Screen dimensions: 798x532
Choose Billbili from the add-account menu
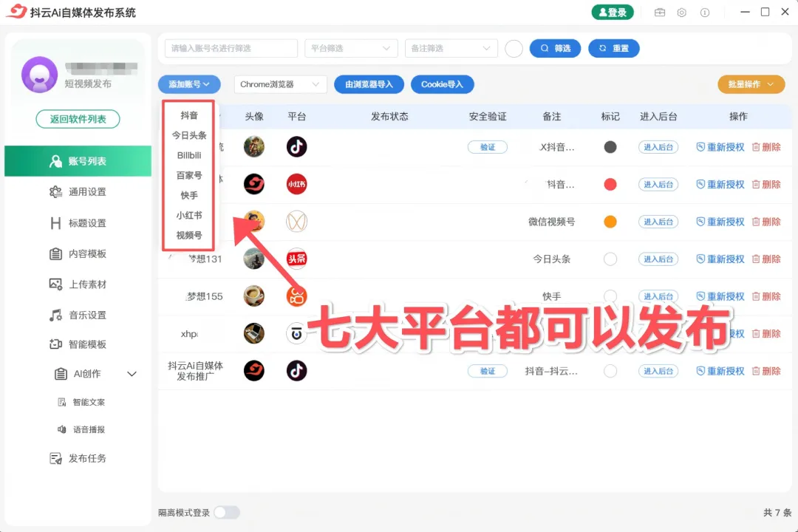click(189, 155)
